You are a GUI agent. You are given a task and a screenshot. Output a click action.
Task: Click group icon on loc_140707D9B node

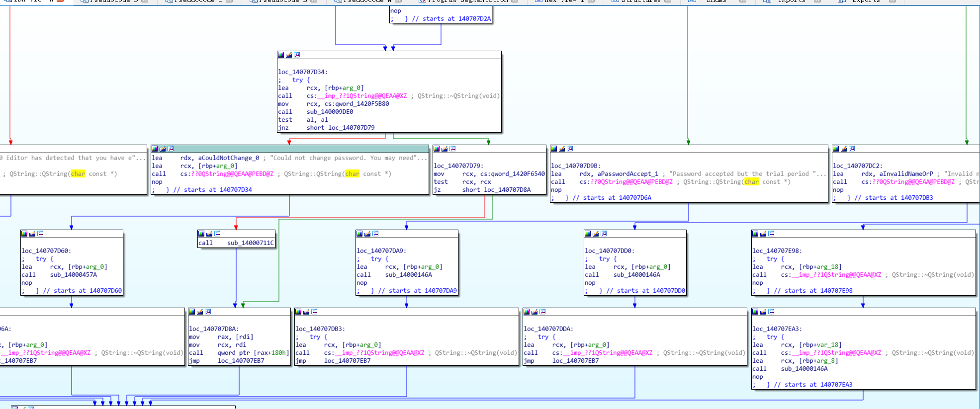(x=570, y=149)
